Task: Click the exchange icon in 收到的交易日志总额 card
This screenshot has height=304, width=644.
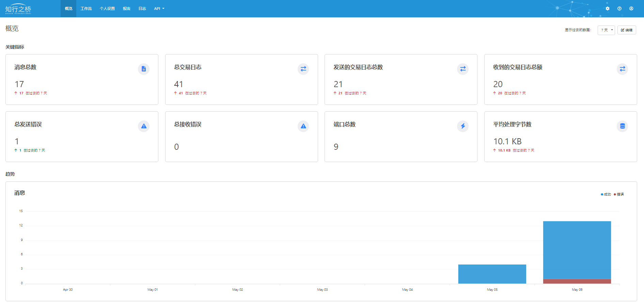Action: [x=622, y=69]
